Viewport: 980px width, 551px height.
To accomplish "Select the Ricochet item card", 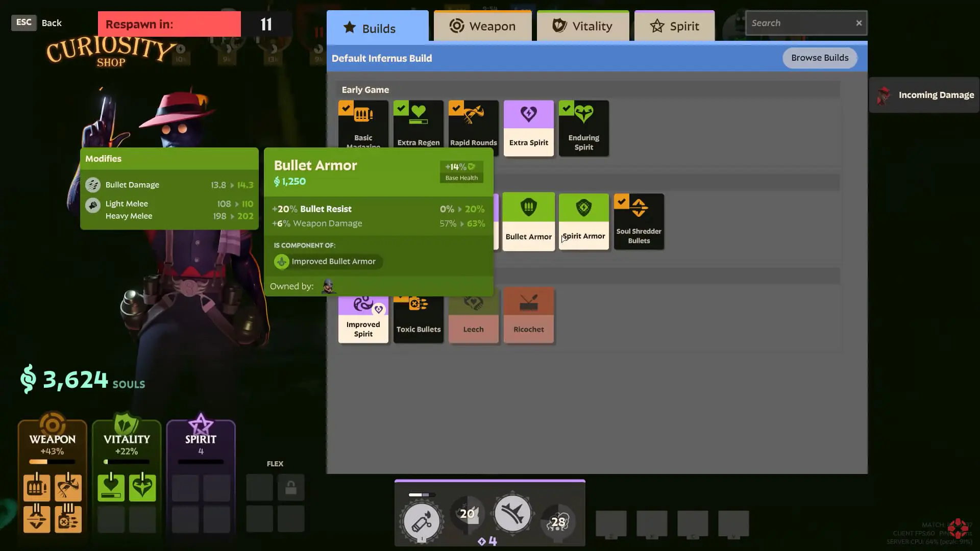I will coord(528,315).
